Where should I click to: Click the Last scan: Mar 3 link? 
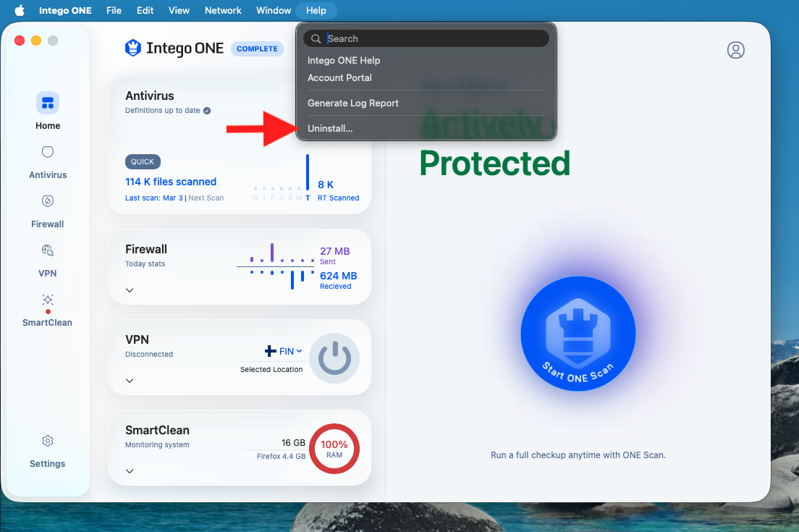tap(154, 198)
